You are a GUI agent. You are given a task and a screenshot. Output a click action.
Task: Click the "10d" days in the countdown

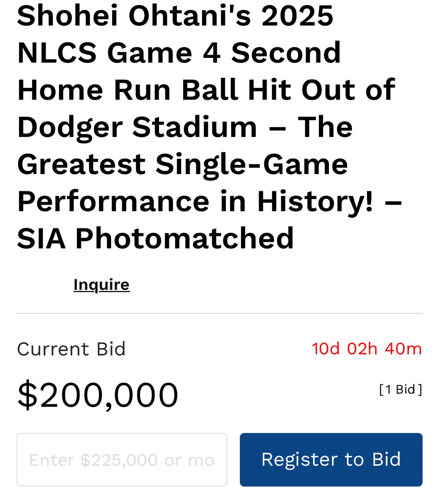tap(326, 349)
